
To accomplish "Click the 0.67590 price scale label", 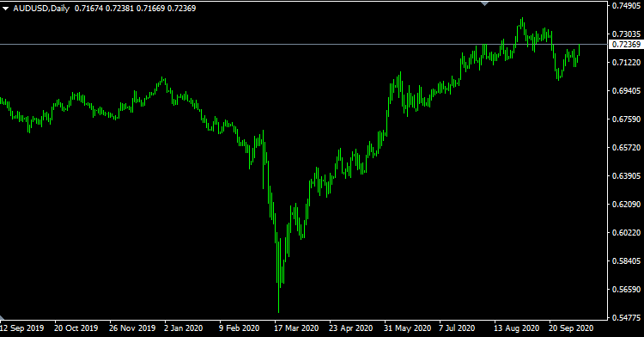I will [x=626, y=119].
